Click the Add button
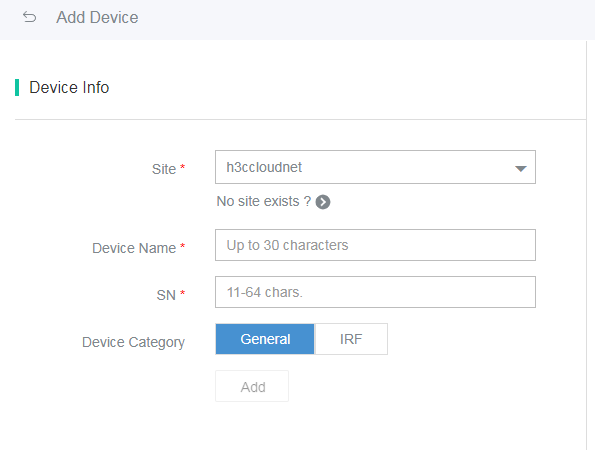Viewport: 595px width, 450px height. (x=252, y=386)
